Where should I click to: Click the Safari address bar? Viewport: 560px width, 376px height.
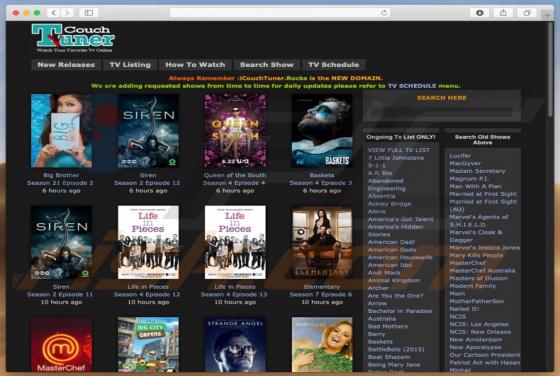280,13
